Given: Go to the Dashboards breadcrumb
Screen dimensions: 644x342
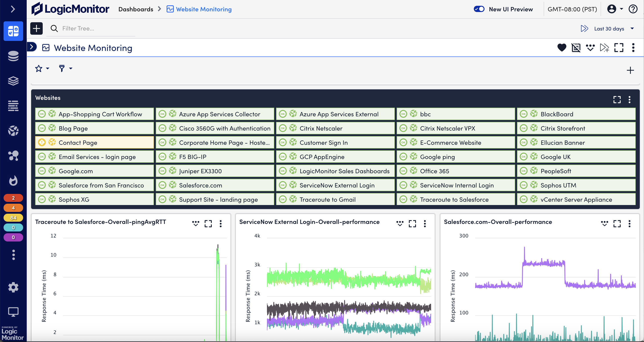Looking at the screenshot, I should pyautogui.click(x=135, y=9).
